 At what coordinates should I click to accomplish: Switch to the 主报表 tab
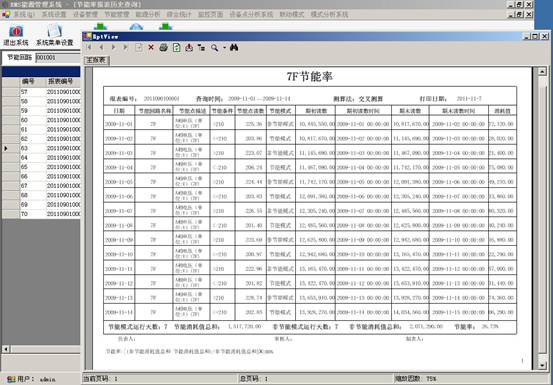96,60
